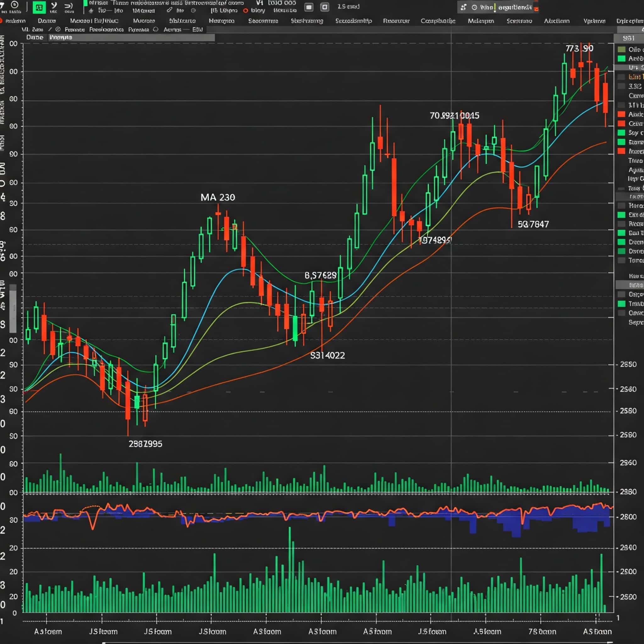This screenshot has width=644, height=644.
Task: Open the 'Nalfurute' menu
Action: coord(182,21)
